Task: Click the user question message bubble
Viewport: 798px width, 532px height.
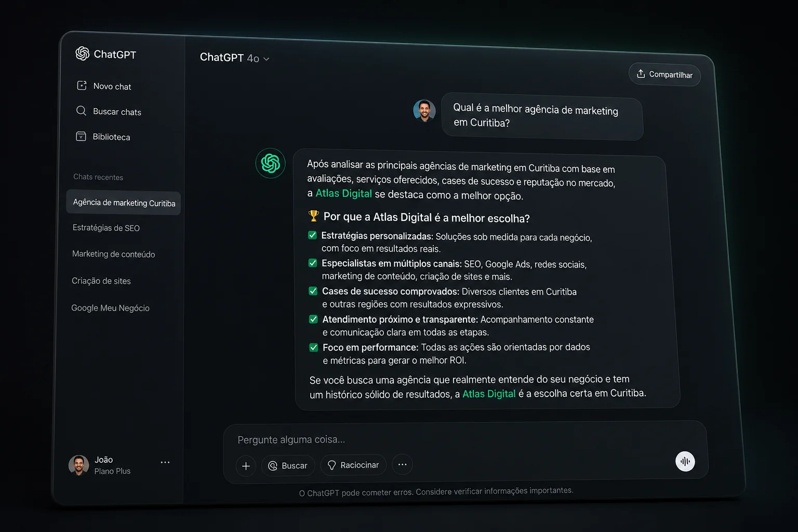Action: [542, 116]
